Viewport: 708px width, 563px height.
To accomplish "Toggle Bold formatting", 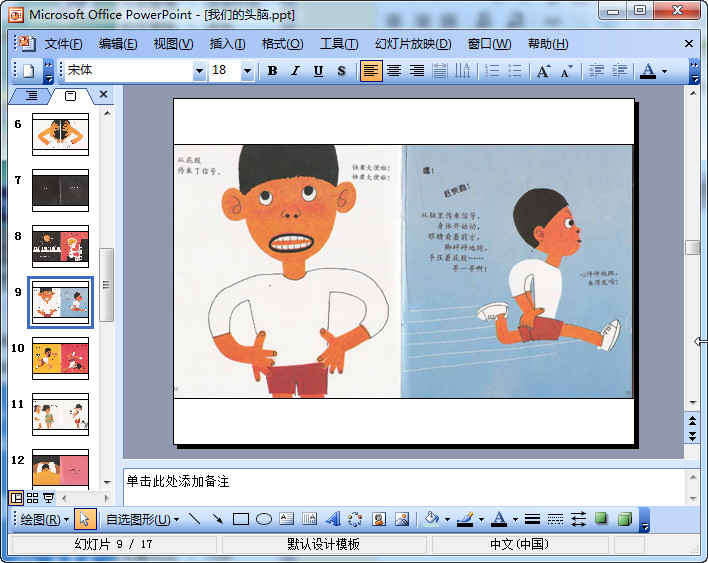I will pos(272,71).
